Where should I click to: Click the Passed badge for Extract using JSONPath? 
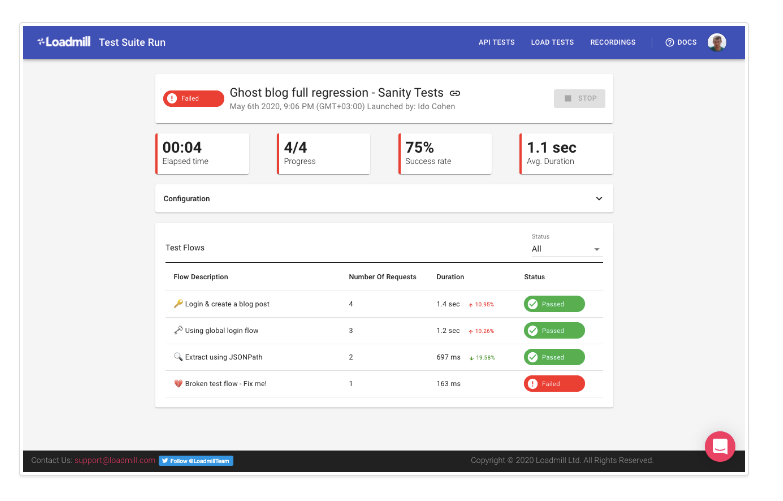(554, 357)
